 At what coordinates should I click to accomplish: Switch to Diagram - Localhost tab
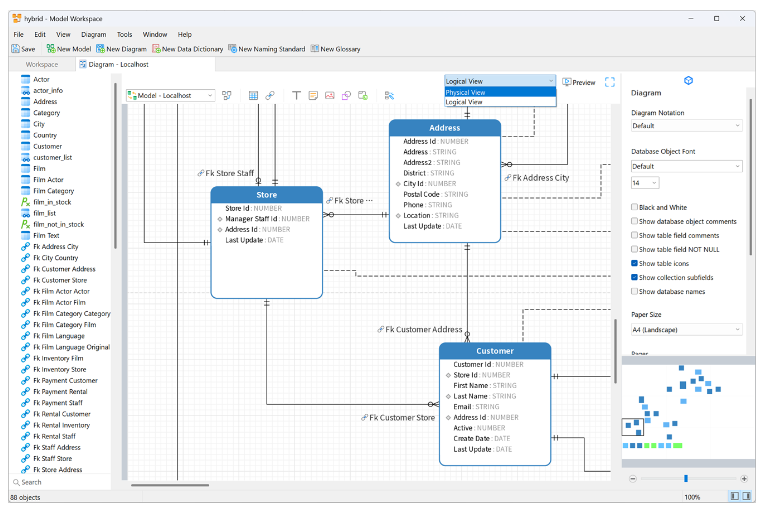coord(145,64)
